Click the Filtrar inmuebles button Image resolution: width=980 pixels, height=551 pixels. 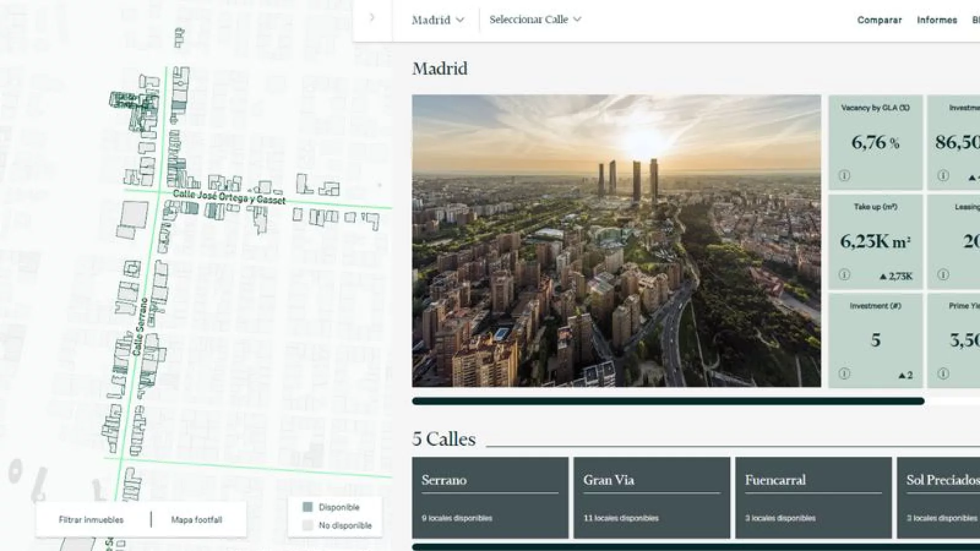pyautogui.click(x=91, y=520)
